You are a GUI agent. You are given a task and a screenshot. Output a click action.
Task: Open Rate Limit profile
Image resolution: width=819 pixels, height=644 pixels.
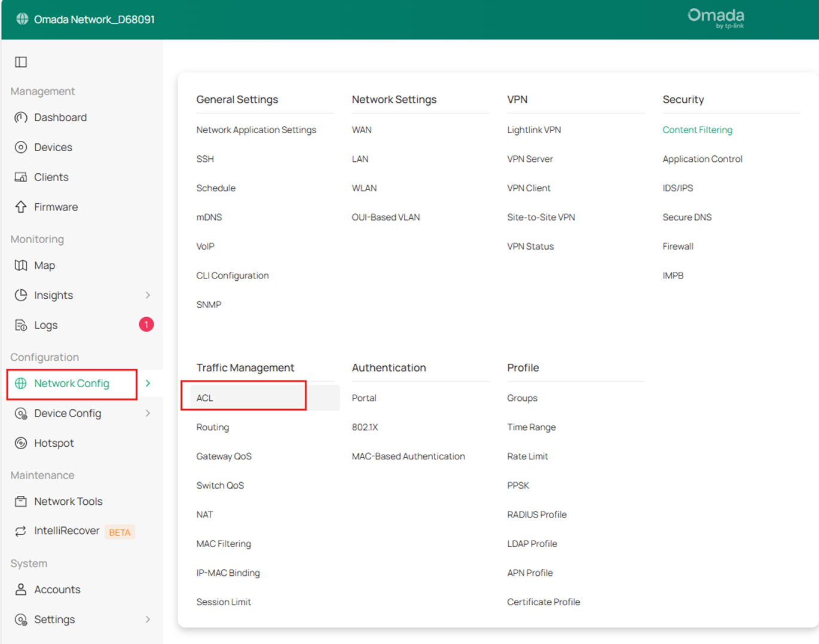(x=527, y=456)
